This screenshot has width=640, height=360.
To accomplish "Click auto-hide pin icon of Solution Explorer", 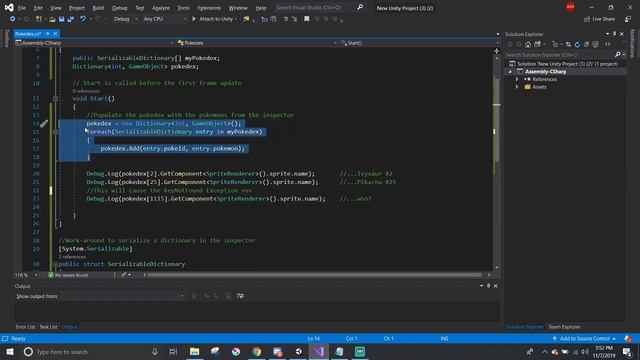I will [614, 34].
